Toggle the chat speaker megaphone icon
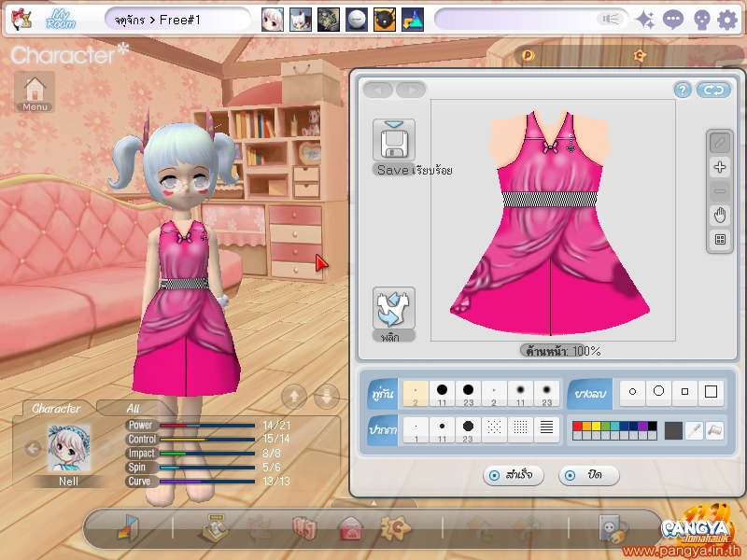The width and height of the screenshot is (747, 560). click(x=611, y=19)
